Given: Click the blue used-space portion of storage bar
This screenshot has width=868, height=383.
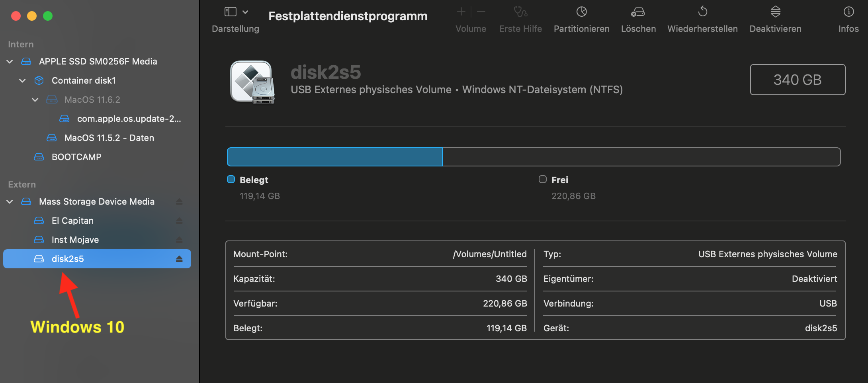Looking at the screenshot, I should click(334, 157).
